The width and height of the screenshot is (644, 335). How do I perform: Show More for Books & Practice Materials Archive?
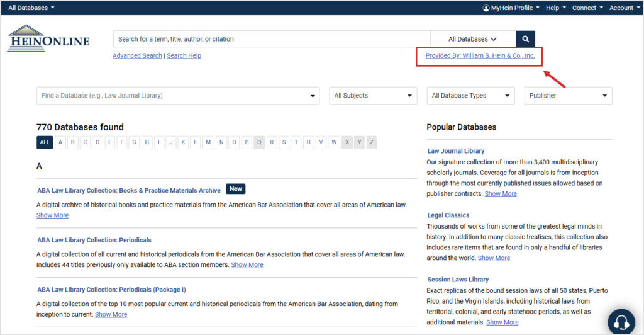(x=53, y=215)
